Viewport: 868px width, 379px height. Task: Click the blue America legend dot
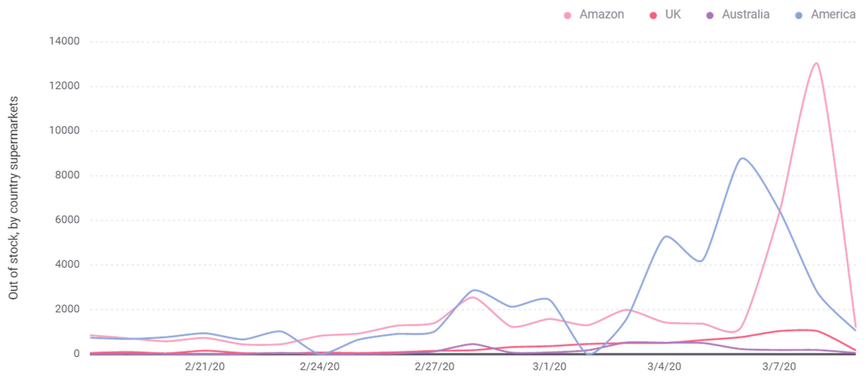(x=799, y=16)
